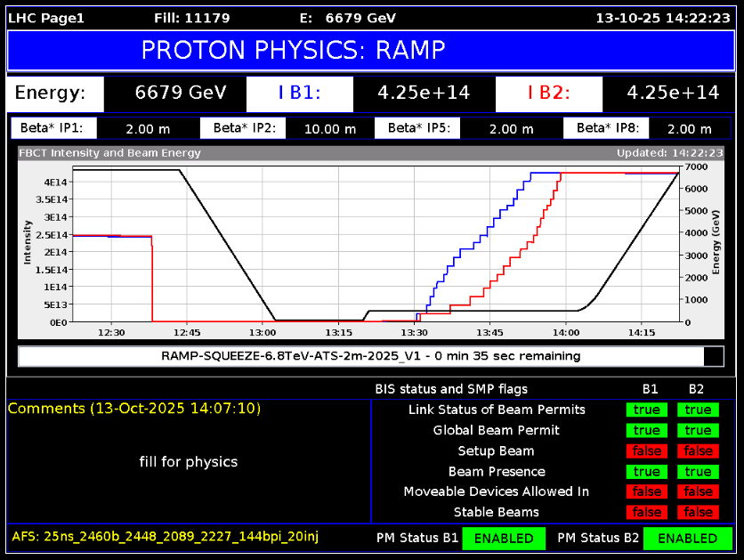Click the PM Status B2 ENABLED indicator
Image resolution: width=744 pixels, height=560 pixels.
[687, 538]
